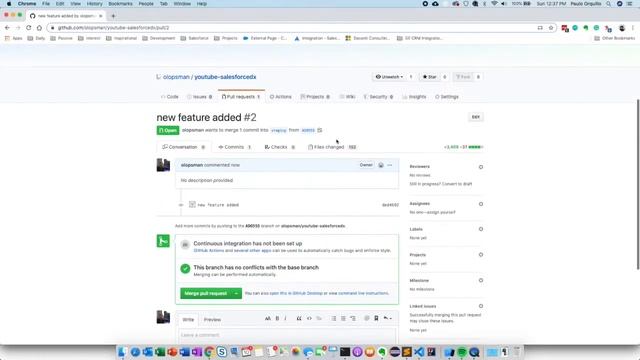Screen dimensions: 640x360
Task: Click the add reaction emoji icon on comment
Action: [x=381, y=165]
